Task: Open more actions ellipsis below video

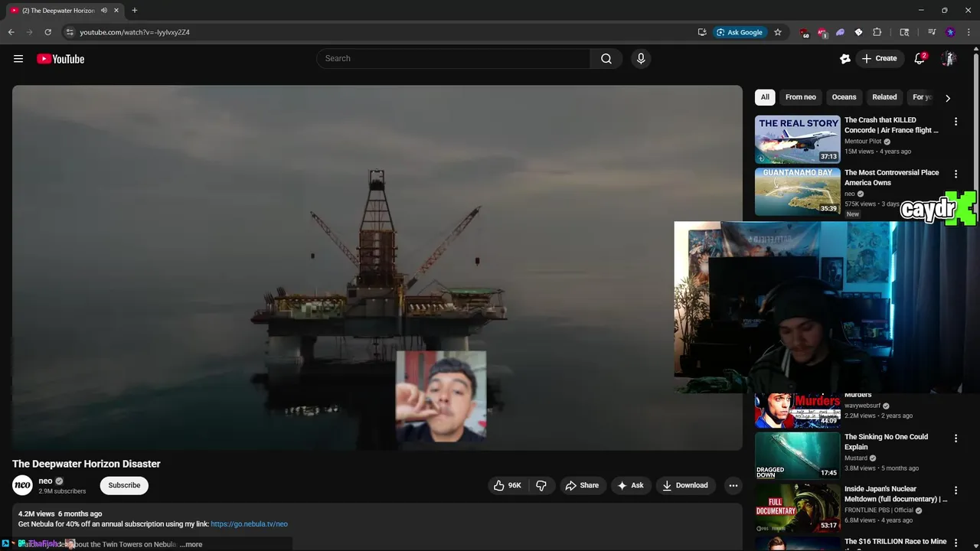Action: tap(733, 485)
